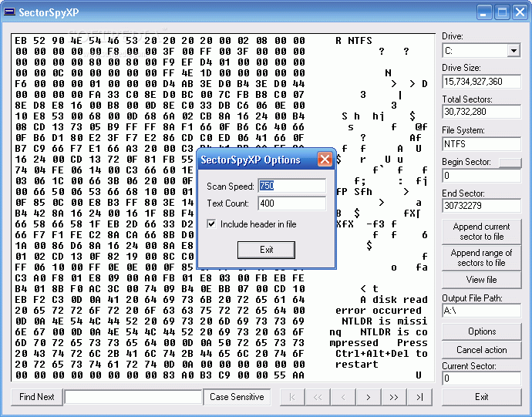Click Exit in the Options dialog
Image resolution: width=532 pixels, height=417 pixels.
[x=266, y=250]
